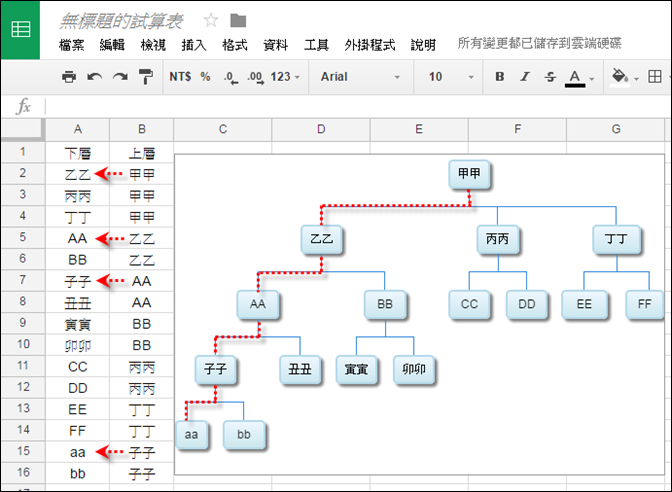Select cell A13 containing EE
This screenshot has height=492, width=672.
78,409
